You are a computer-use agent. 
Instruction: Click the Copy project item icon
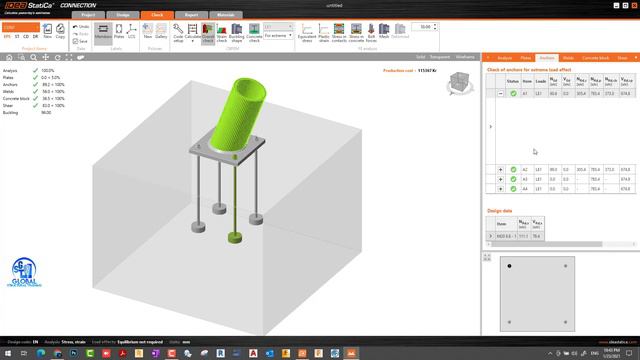[x=60, y=31]
